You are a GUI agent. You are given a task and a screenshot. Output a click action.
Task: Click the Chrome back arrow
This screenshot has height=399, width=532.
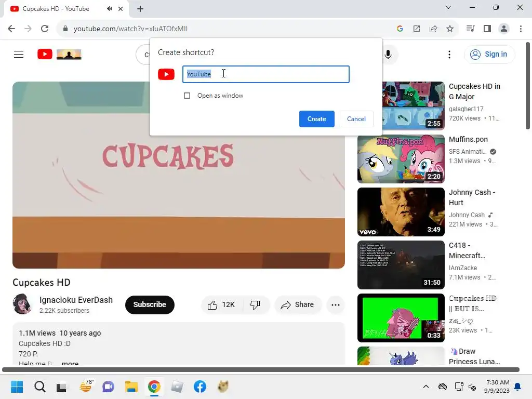click(11, 29)
